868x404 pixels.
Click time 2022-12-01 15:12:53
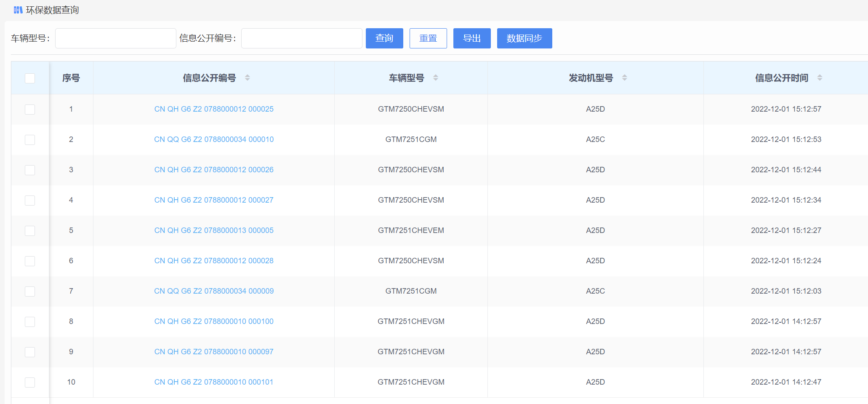[786, 139]
